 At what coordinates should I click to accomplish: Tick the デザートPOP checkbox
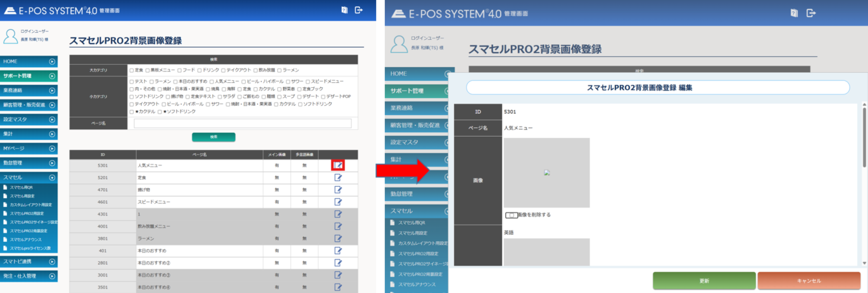pyautogui.click(x=323, y=97)
